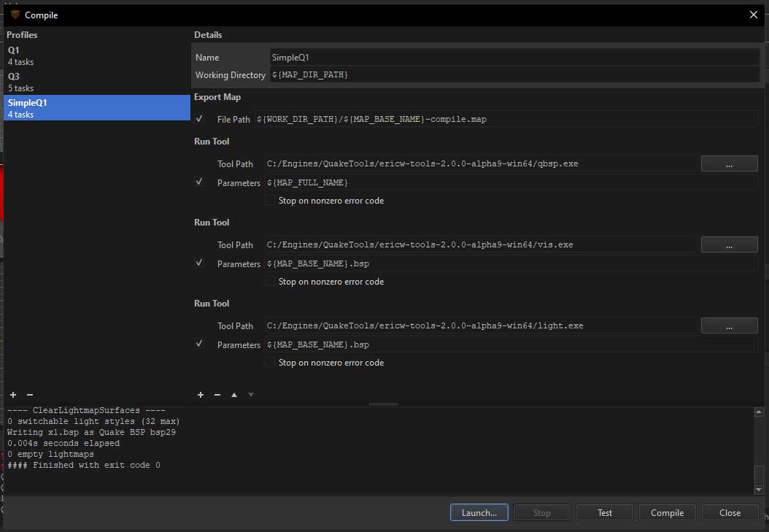
Task: Click the TrenchBroom icon in Compile title bar
Action: click(15, 15)
